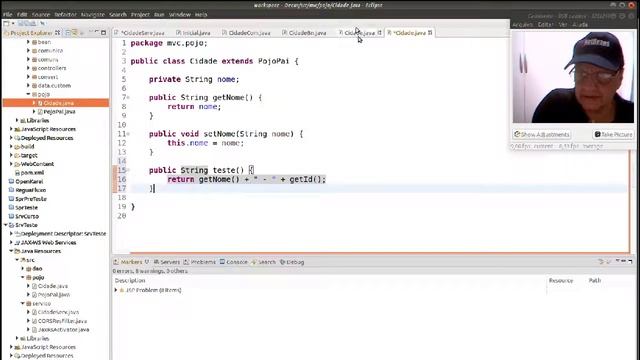640x360 pixels.
Task: Select the highlighted Cidade.java file
Action: [56, 103]
